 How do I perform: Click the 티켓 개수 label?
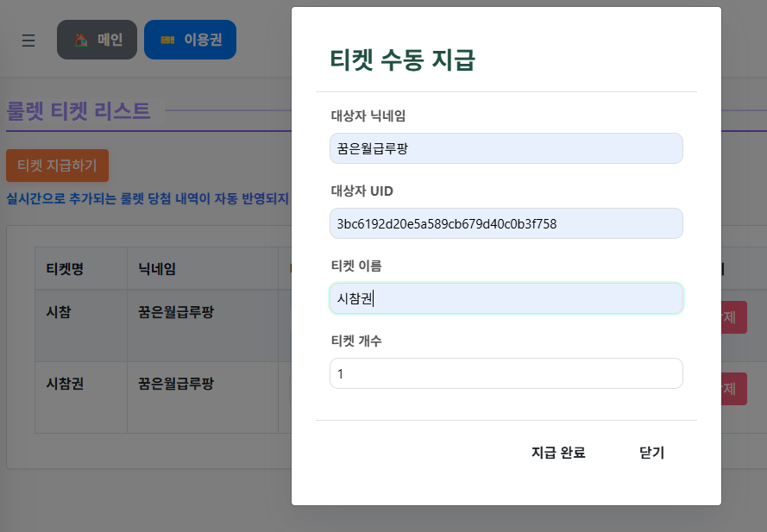point(356,341)
